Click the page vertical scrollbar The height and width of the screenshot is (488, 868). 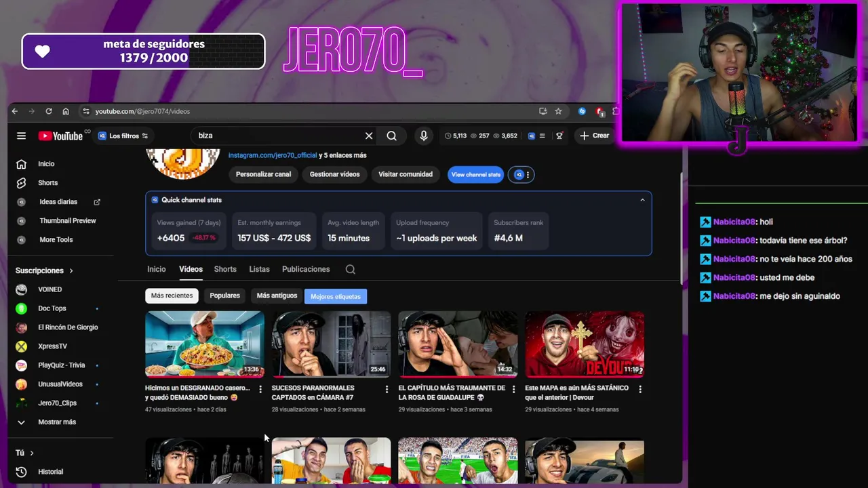tap(682, 227)
